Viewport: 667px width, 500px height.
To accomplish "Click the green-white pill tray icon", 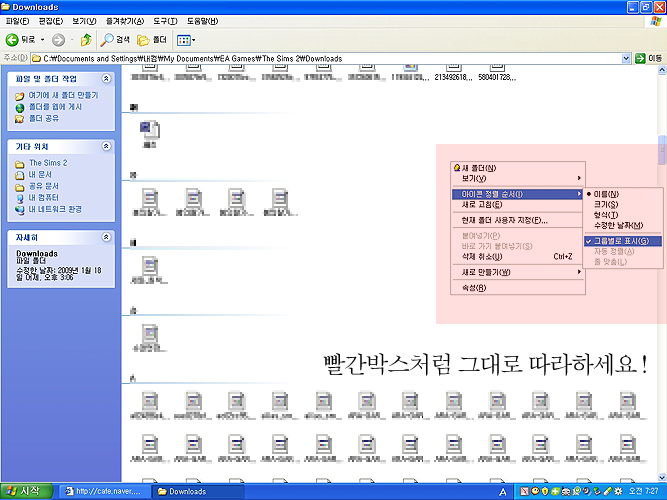I will (607, 491).
